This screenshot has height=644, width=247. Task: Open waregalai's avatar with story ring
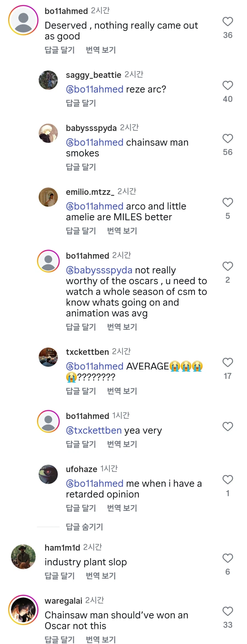click(x=23, y=610)
